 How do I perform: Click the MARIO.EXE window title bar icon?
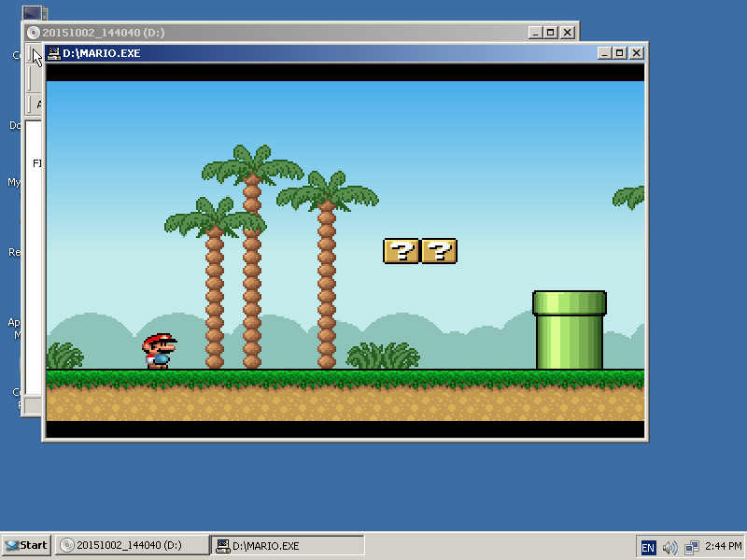point(54,53)
